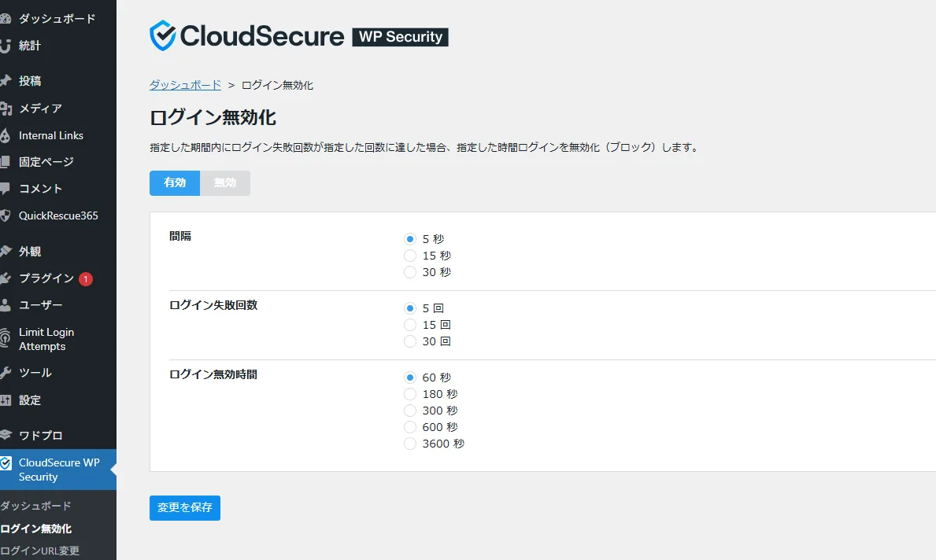Click the Internal Links icon
Image resolution: width=936 pixels, height=560 pixels.
(6, 136)
